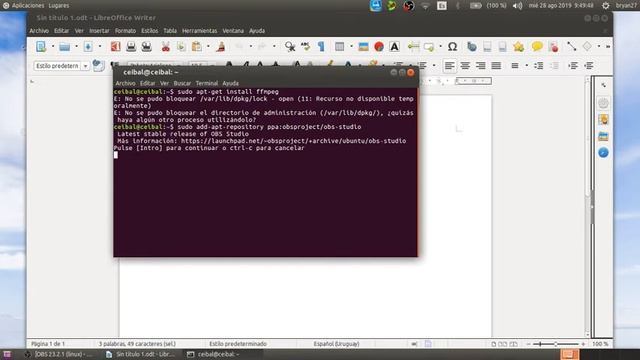Click the Increase indent icon
The image size is (640, 360).
pos(573,66)
